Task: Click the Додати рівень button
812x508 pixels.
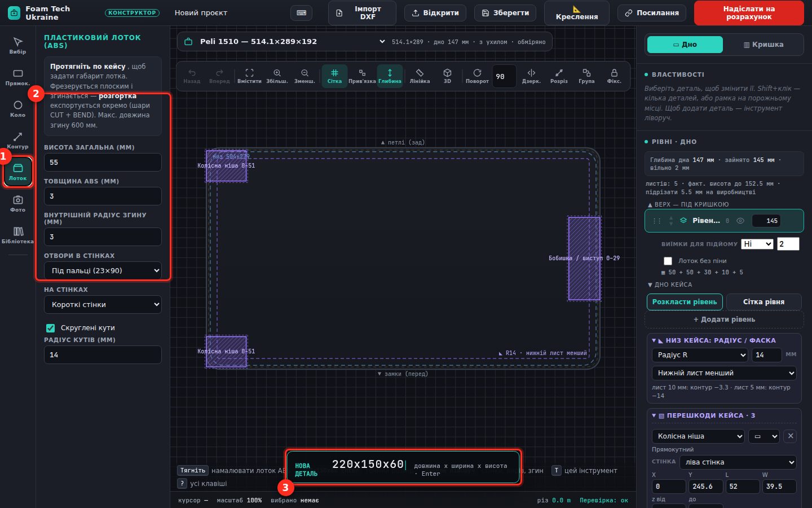Action: [724, 319]
